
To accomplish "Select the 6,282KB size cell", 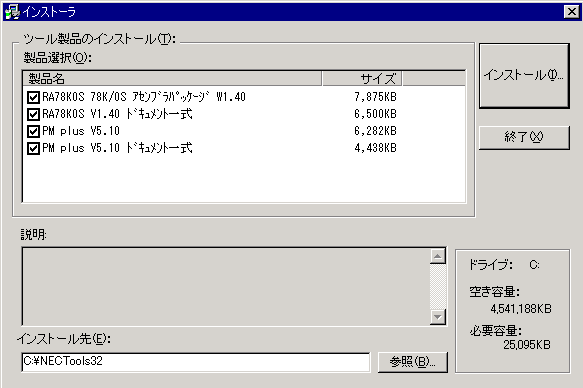I will click(x=375, y=131).
